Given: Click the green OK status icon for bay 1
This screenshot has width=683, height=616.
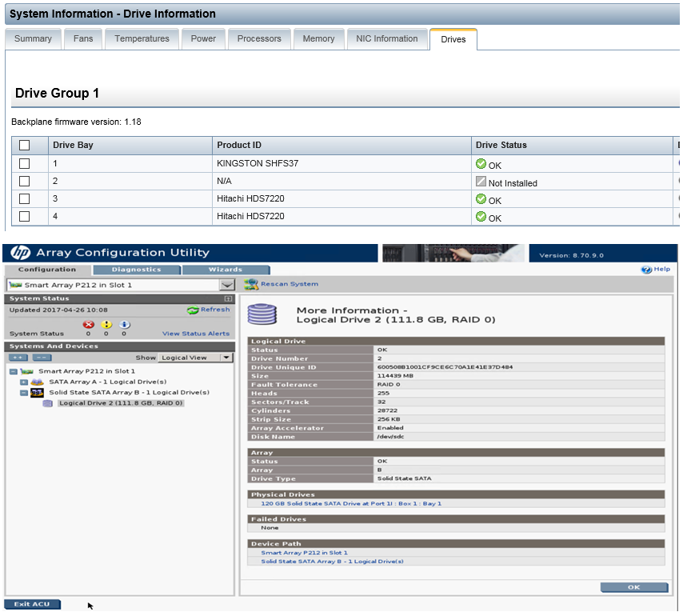Looking at the screenshot, I should point(481,164).
